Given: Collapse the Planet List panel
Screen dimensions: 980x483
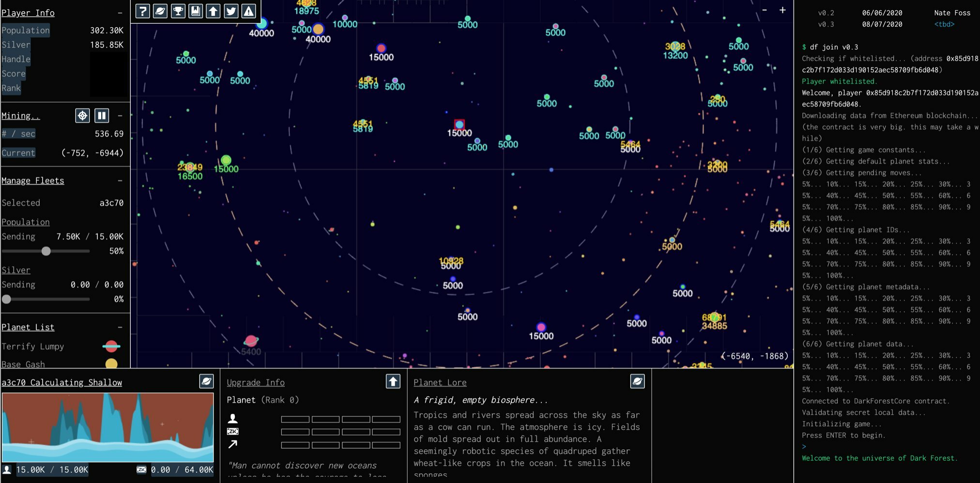Looking at the screenshot, I should (x=120, y=327).
